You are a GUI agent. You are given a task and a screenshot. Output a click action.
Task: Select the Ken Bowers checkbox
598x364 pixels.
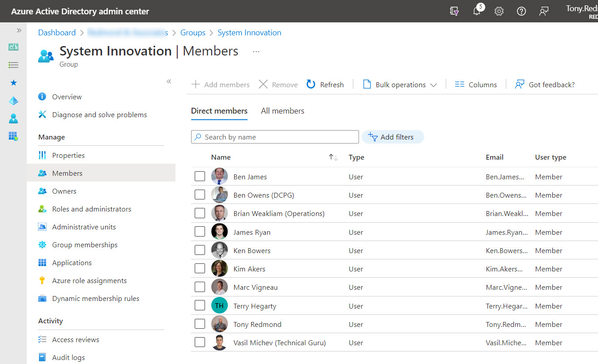(200, 250)
